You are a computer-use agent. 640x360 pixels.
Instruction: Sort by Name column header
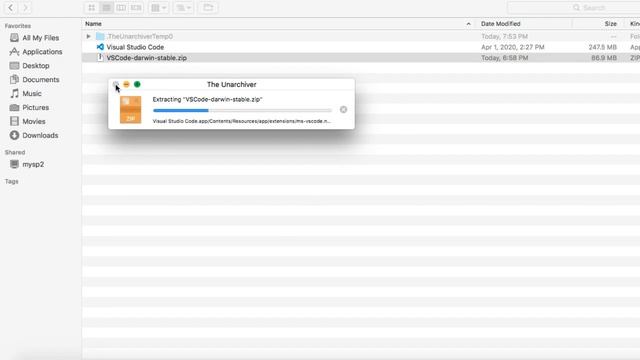(x=93, y=24)
